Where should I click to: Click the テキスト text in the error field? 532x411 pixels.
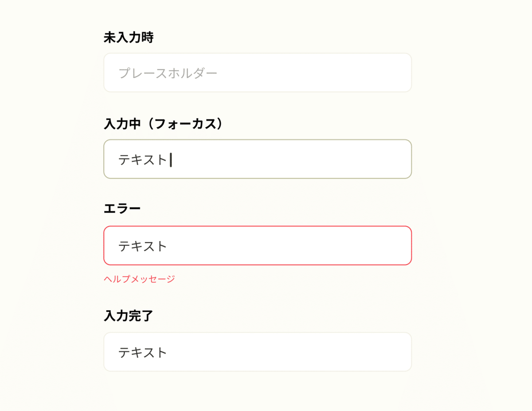click(141, 245)
